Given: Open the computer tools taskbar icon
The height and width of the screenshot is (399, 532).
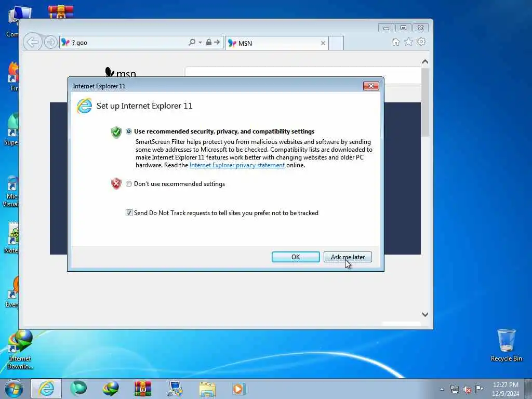Looking at the screenshot, I should tap(175, 389).
